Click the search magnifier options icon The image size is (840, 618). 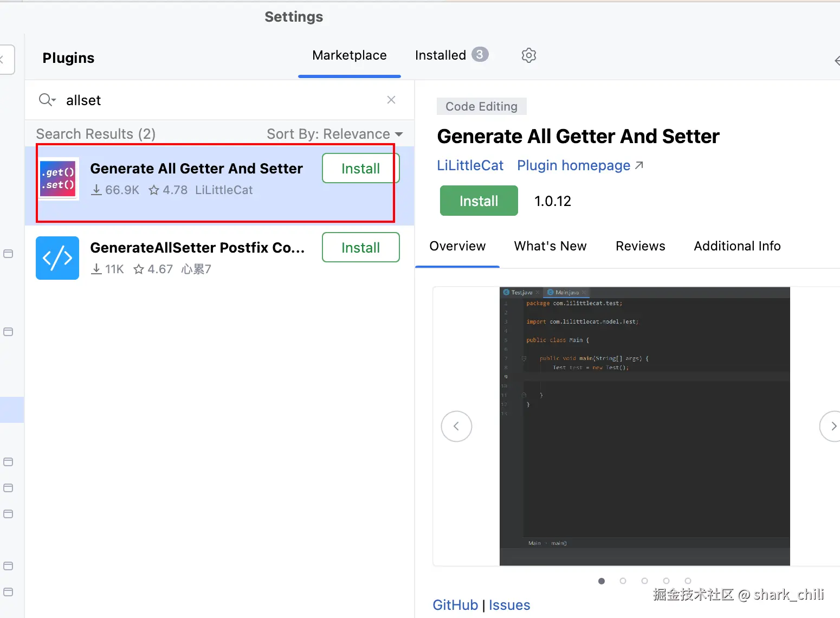[47, 100]
